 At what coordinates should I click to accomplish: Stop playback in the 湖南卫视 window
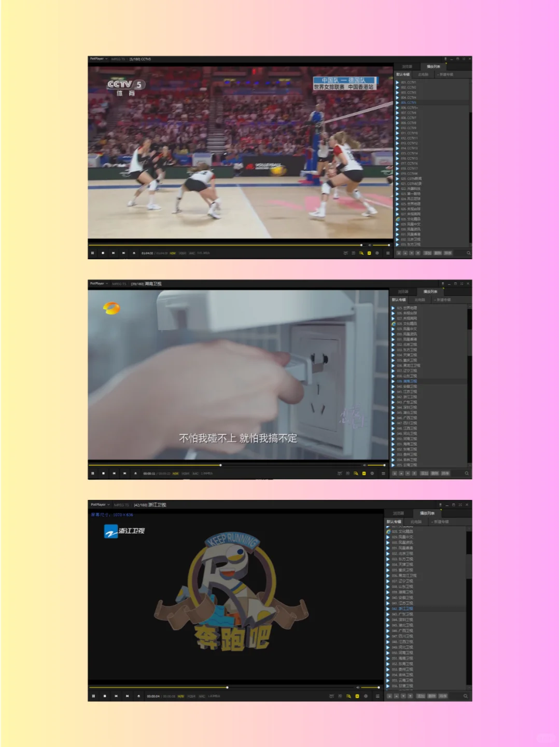point(103,473)
